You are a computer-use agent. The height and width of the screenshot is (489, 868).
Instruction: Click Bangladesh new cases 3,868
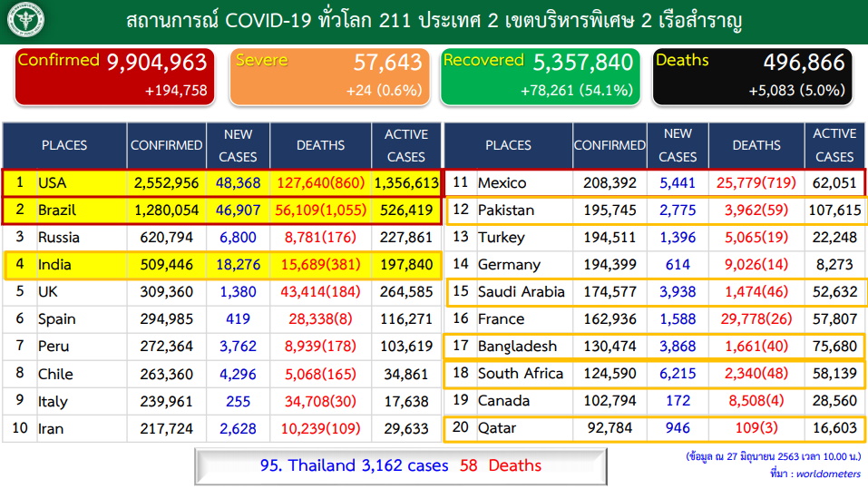[678, 347]
